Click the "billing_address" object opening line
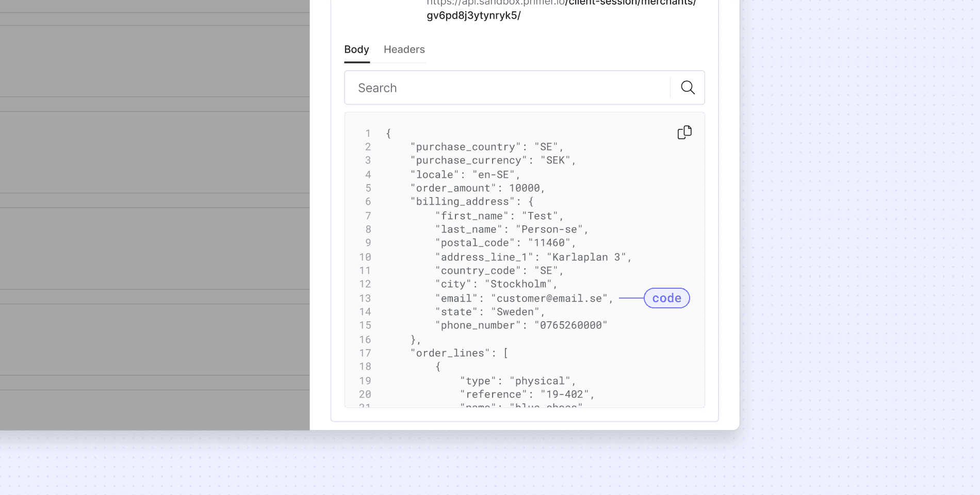The width and height of the screenshot is (980, 495). click(472, 202)
